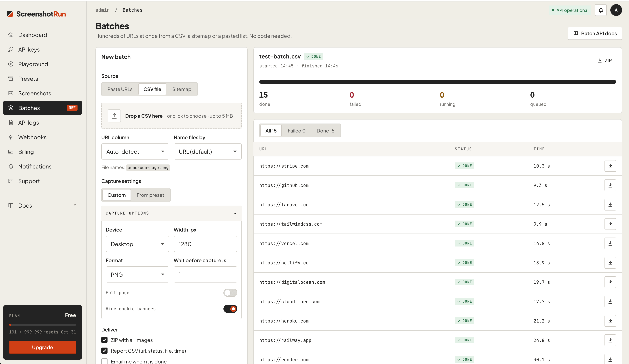Download screenshot for github.com row
This screenshot has width=629, height=364.
pos(610,185)
